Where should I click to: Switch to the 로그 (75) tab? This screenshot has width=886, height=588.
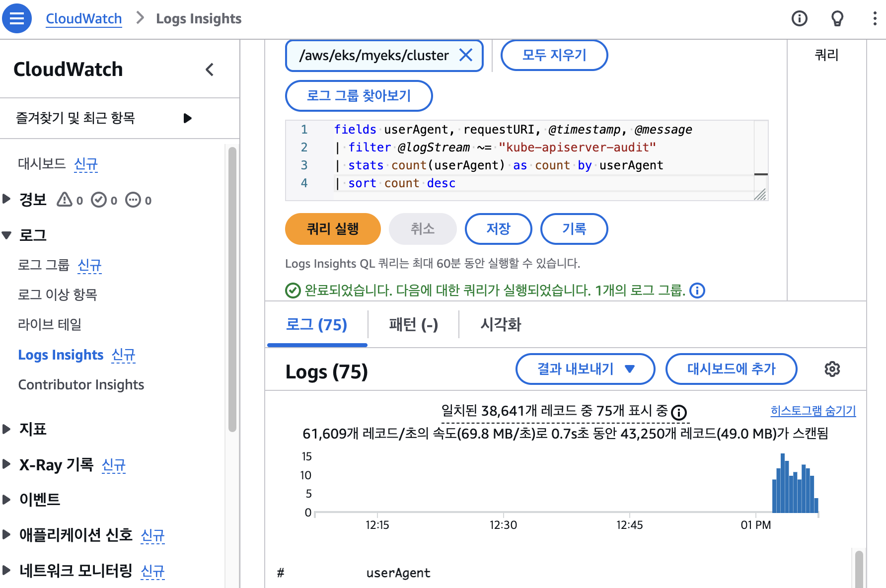click(317, 325)
